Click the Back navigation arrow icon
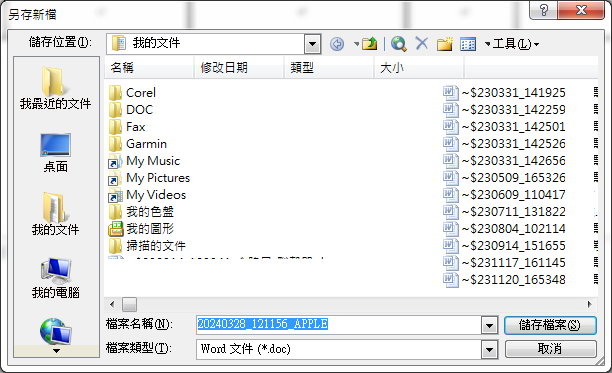612x373 pixels. pos(337,44)
